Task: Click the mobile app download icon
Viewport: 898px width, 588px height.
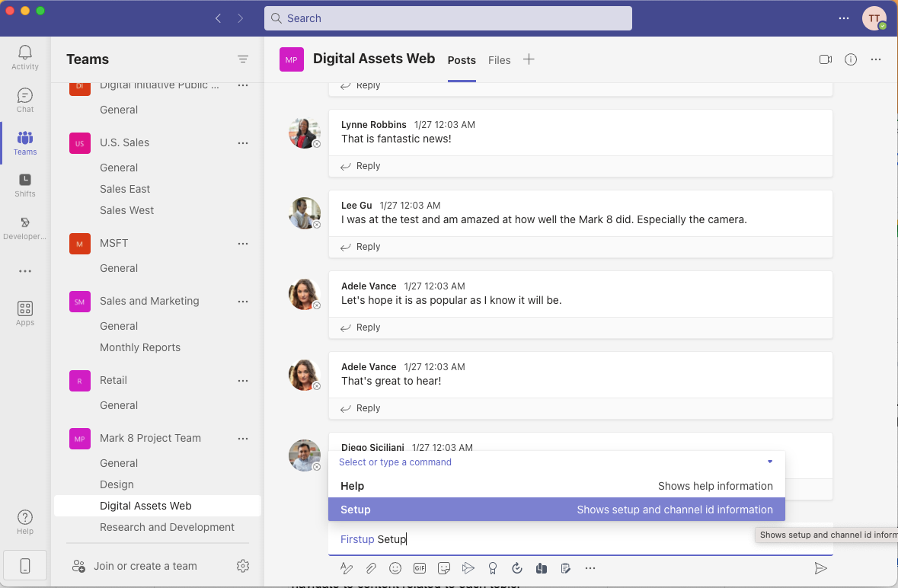Action: point(24,566)
